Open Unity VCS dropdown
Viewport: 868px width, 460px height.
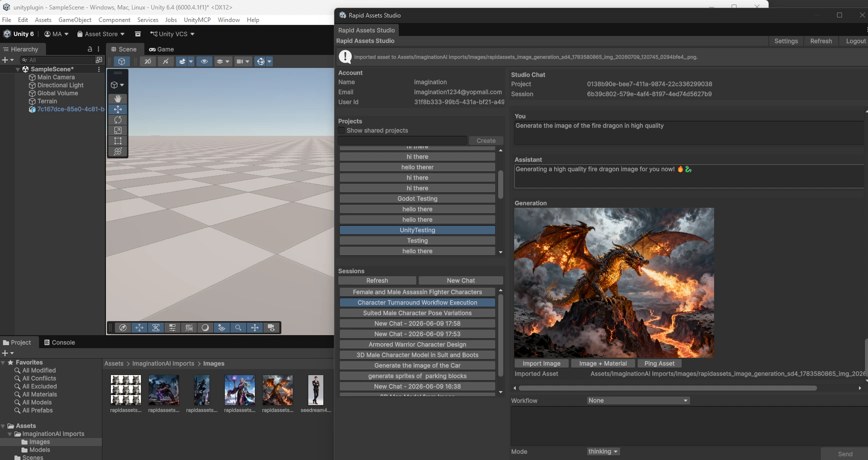(172, 34)
